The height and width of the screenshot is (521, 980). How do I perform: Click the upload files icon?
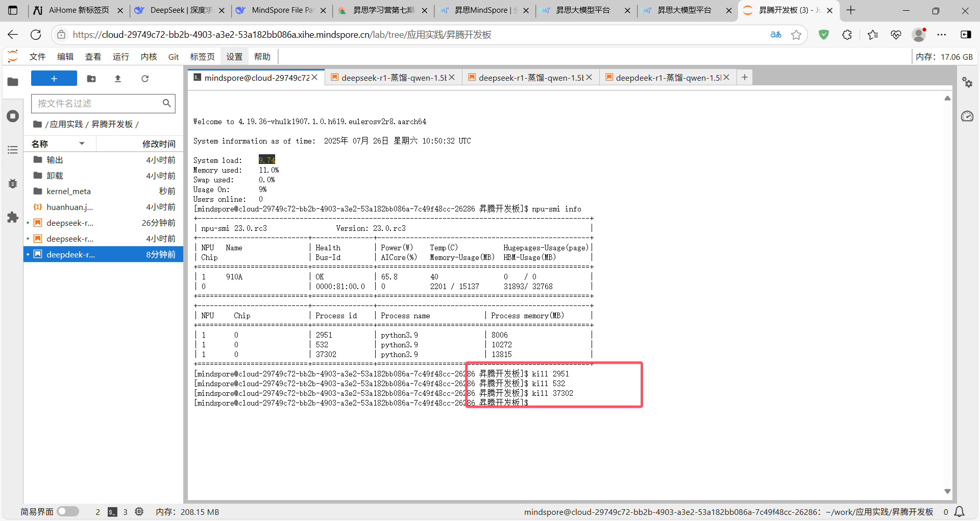(118, 79)
